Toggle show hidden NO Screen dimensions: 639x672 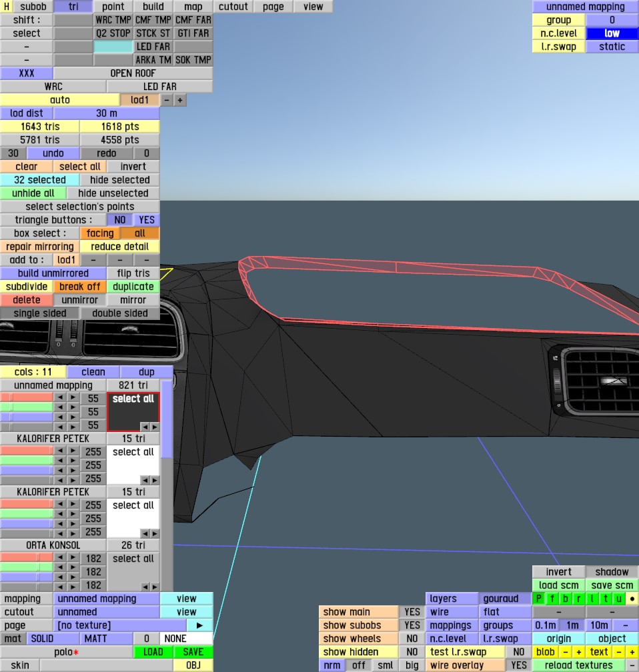pyautogui.click(x=412, y=652)
